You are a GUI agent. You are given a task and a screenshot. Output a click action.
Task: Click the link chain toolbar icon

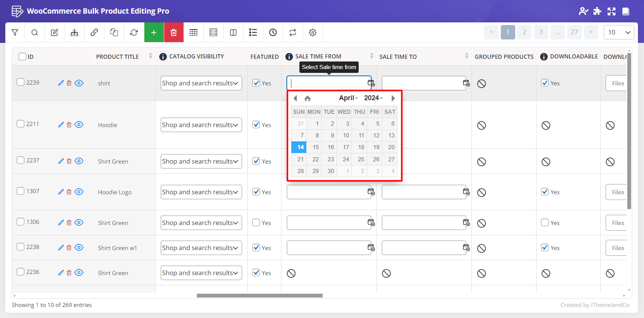(x=94, y=33)
